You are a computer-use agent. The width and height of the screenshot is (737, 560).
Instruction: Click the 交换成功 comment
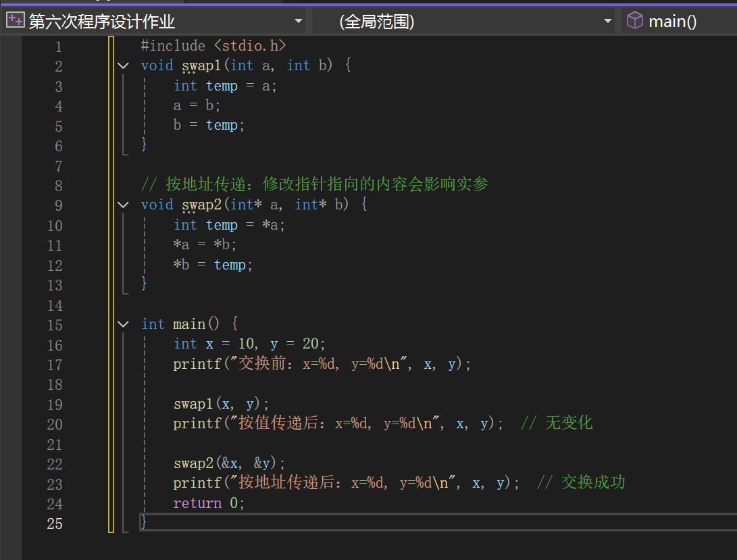[581, 482]
